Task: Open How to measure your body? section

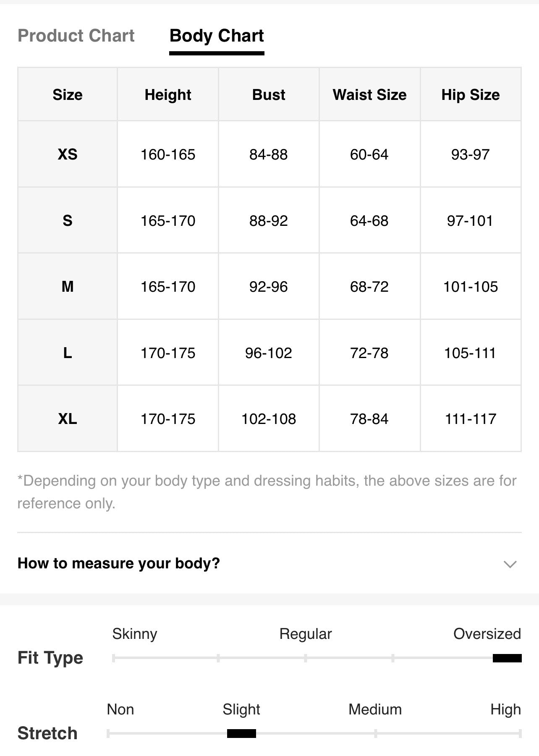Action: [269, 563]
